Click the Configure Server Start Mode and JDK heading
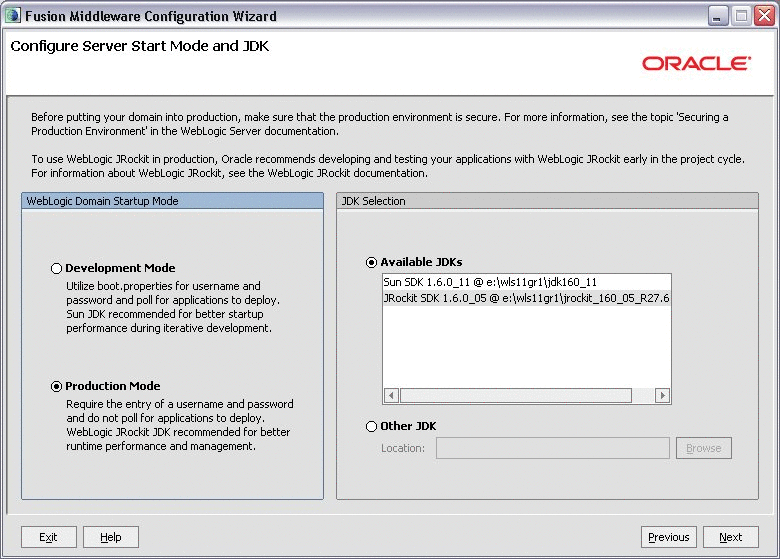Viewport: 780px width, 559px height. click(x=140, y=46)
